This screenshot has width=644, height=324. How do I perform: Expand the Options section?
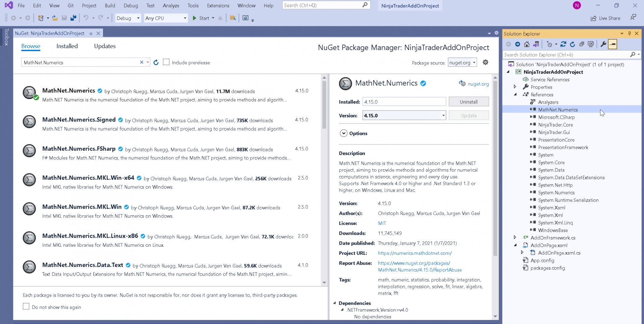click(x=343, y=133)
